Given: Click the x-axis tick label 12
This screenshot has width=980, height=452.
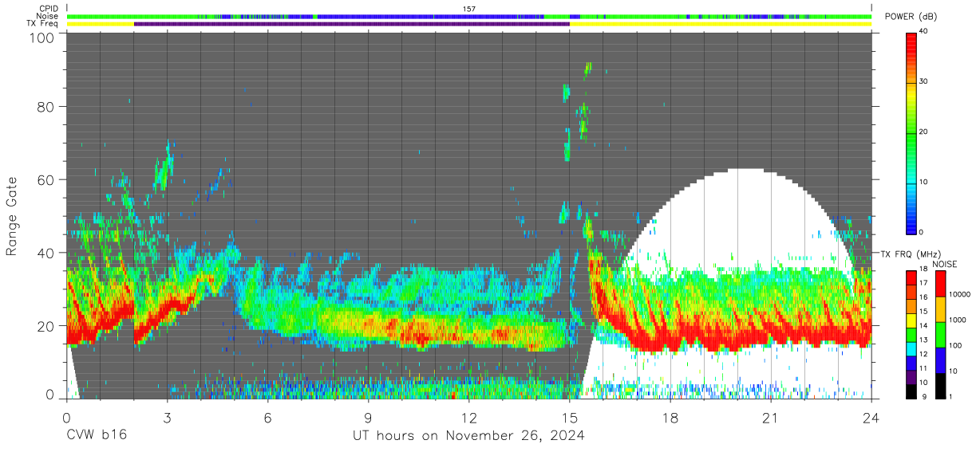Looking at the screenshot, I should [469, 418].
